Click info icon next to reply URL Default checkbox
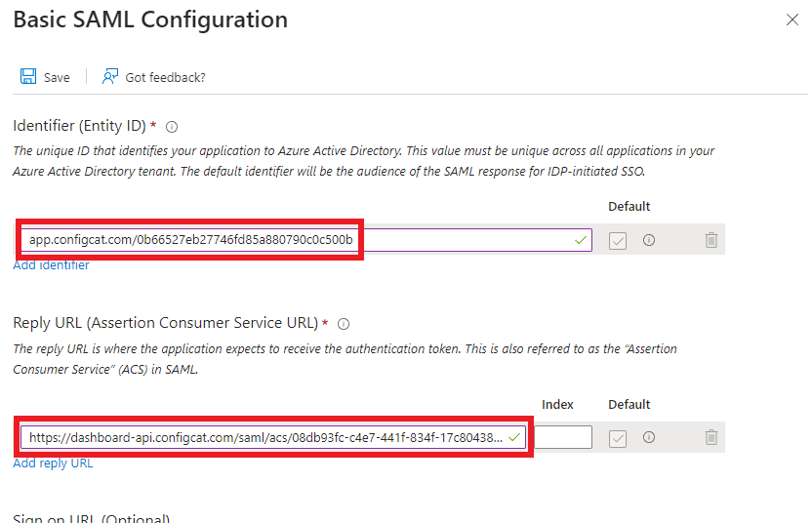This screenshot has height=523, width=812. 648,437
